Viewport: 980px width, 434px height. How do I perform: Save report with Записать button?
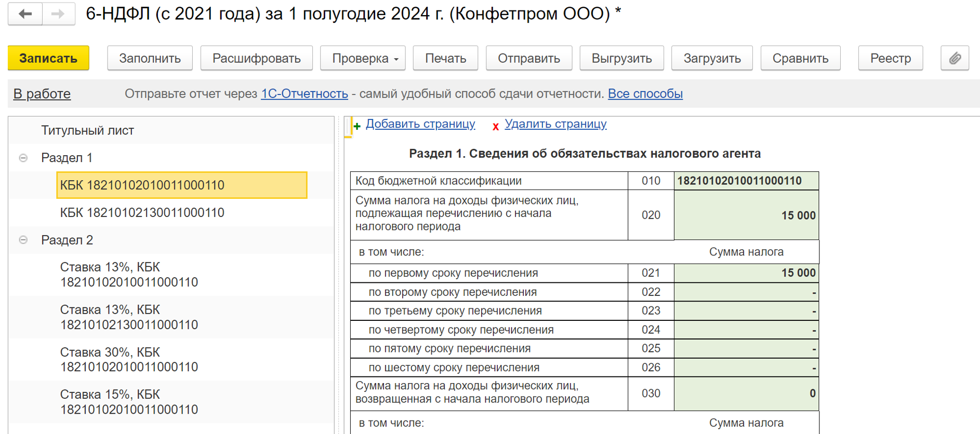(x=48, y=58)
